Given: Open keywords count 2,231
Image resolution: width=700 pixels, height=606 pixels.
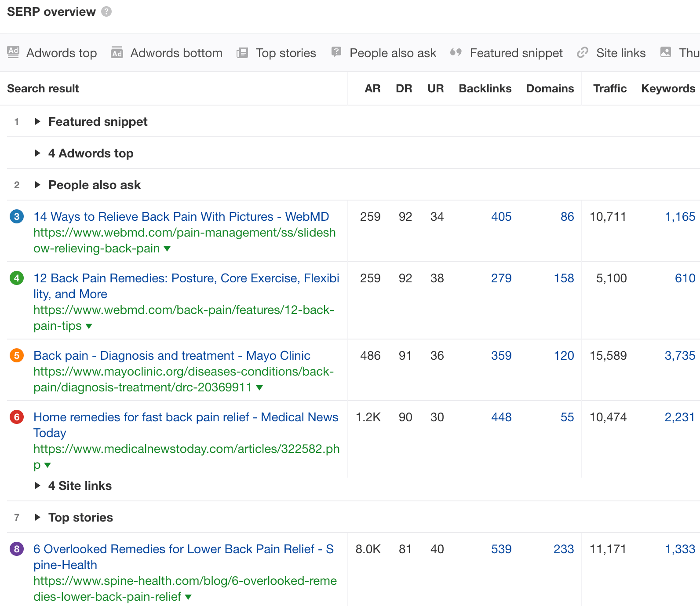Looking at the screenshot, I should pyautogui.click(x=680, y=417).
